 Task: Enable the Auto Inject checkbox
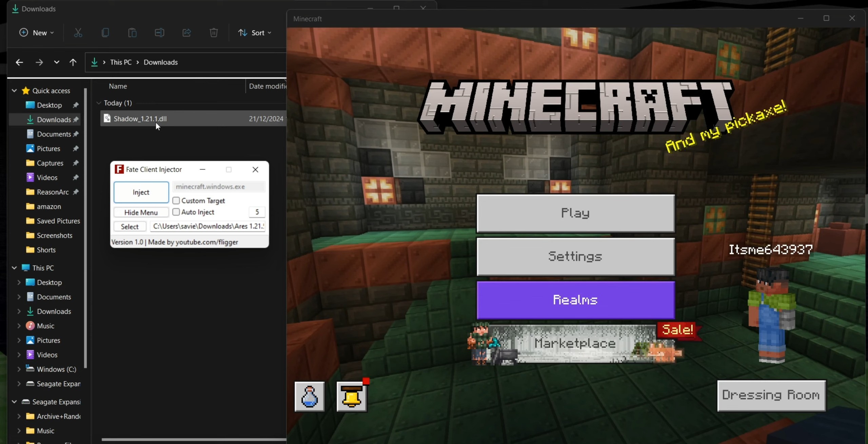(x=176, y=212)
